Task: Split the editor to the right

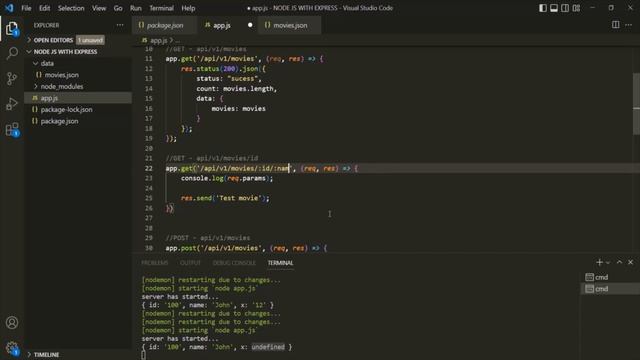Action: 616,25
